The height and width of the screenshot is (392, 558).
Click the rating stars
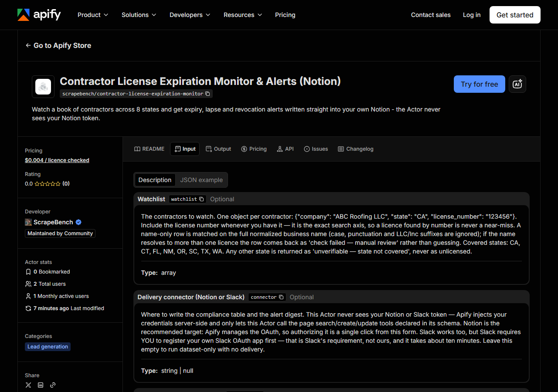coord(48,184)
